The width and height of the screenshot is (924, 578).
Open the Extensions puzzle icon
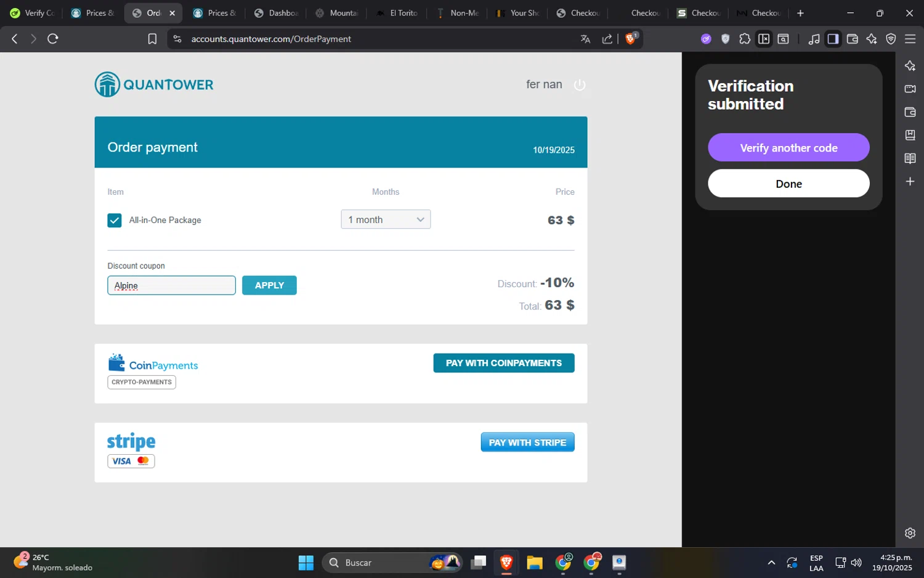click(x=745, y=39)
